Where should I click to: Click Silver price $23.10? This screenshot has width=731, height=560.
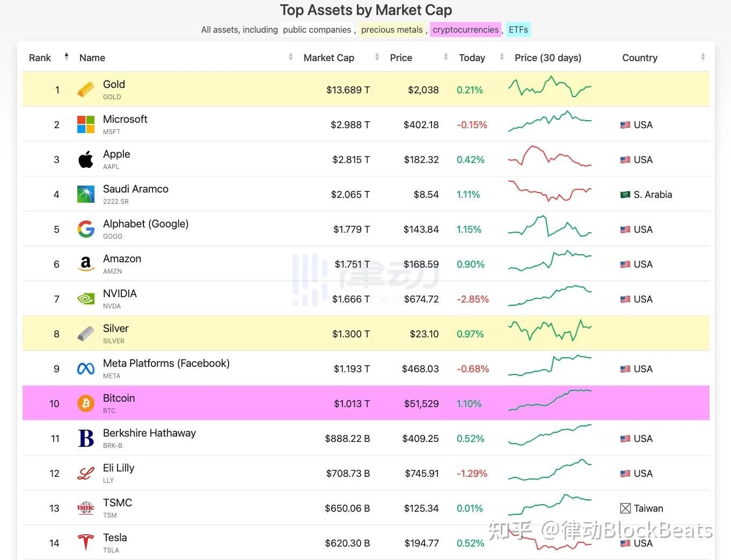pos(424,334)
